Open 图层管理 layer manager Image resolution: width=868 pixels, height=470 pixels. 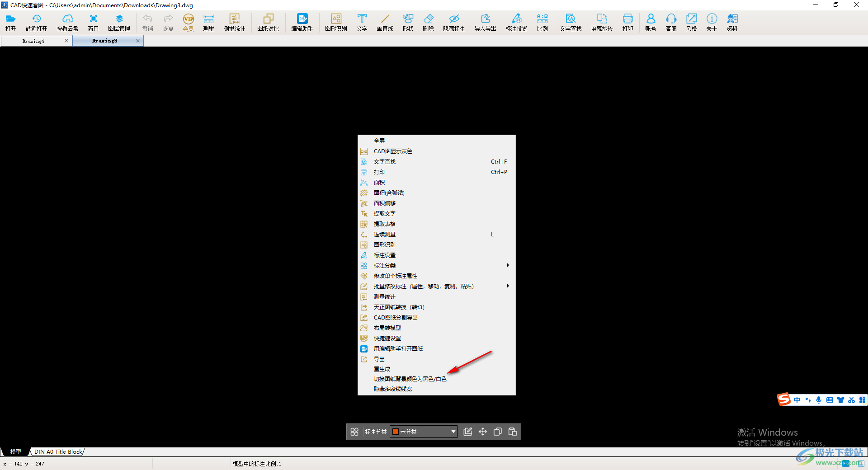click(x=119, y=22)
